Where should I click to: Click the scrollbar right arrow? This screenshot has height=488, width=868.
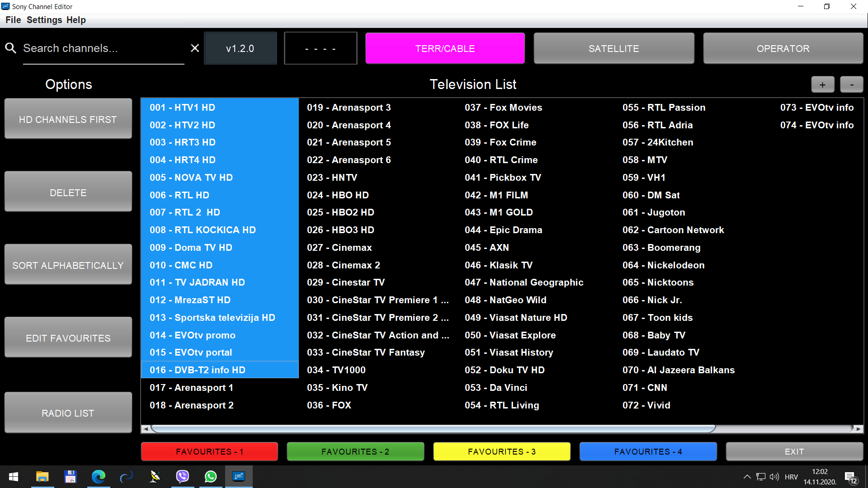tap(858, 429)
